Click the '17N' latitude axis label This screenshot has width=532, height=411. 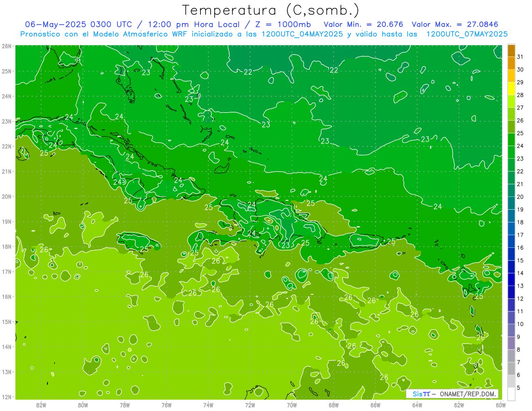pyautogui.click(x=7, y=272)
